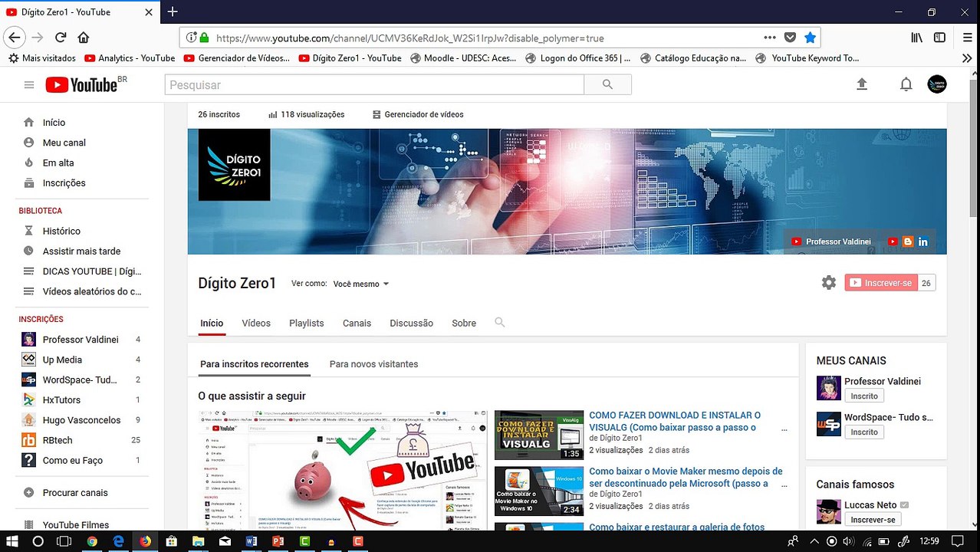The width and height of the screenshot is (980, 552).
Task: Open Task View on the taskbar
Action: [64, 541]
